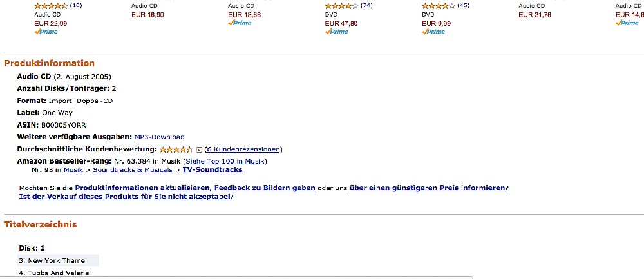Open the 6 Kundenrezensionen link

point(243,149)
